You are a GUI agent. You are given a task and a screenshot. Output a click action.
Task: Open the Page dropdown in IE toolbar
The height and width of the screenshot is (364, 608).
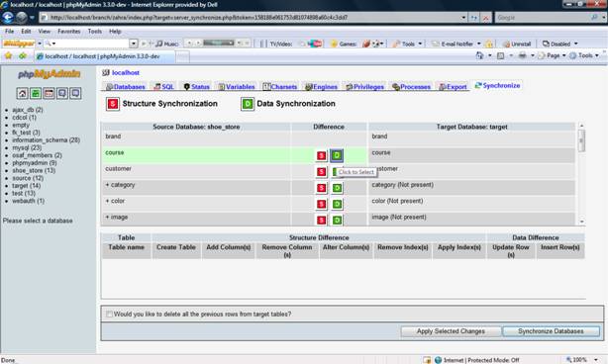point(553,55)
